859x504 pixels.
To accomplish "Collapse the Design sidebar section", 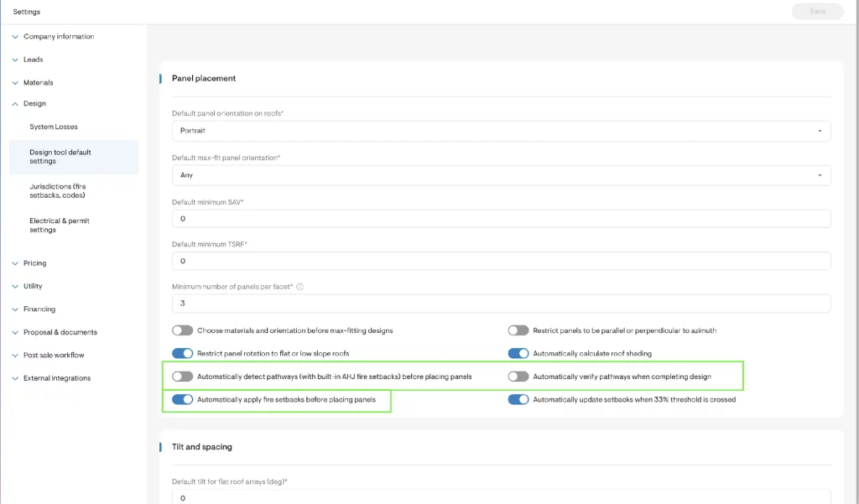I will pos(34,104).
